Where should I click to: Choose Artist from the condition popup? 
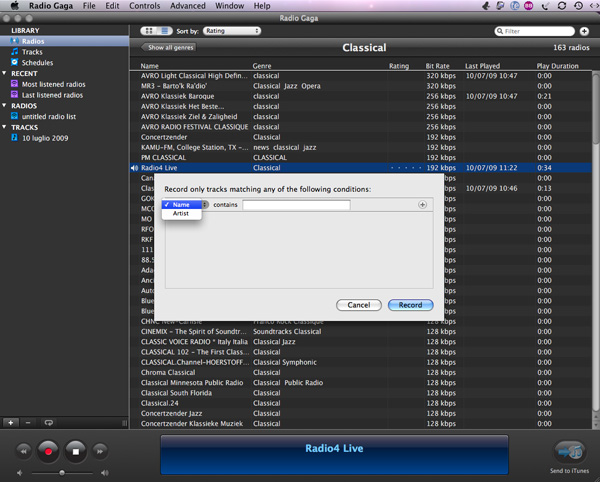click(x=181, y=213)
